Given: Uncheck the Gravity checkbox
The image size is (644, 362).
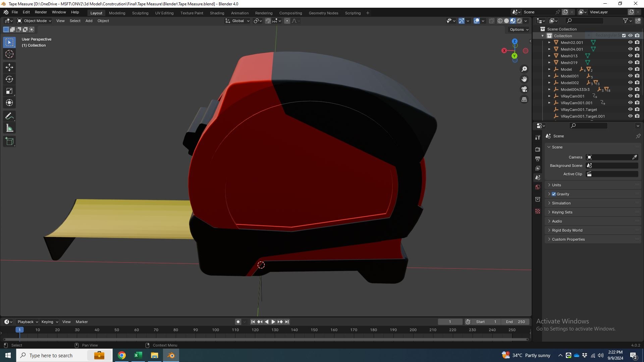Looking at the screenshot, I should point(554,194).
